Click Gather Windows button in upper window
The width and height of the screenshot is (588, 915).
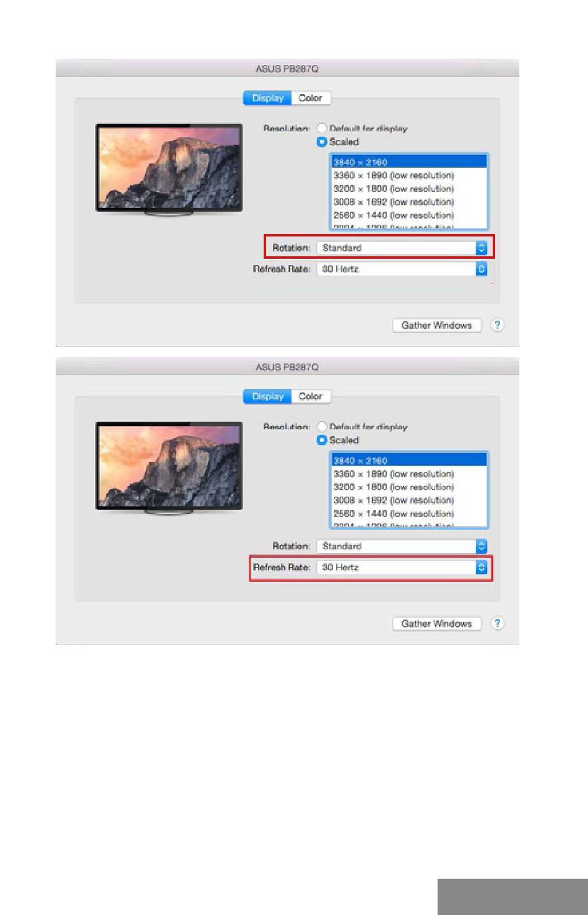click(437, 325)
